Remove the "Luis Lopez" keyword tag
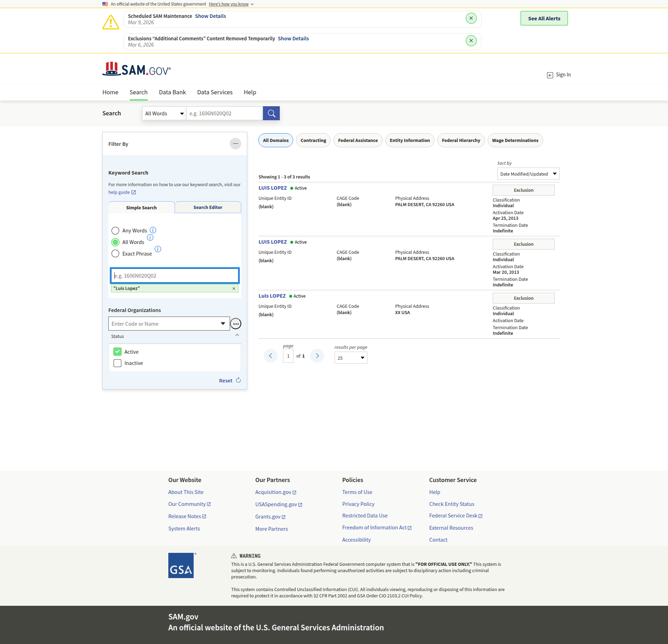The width and height of the screenshot is (668, 644). pos(234,289)
